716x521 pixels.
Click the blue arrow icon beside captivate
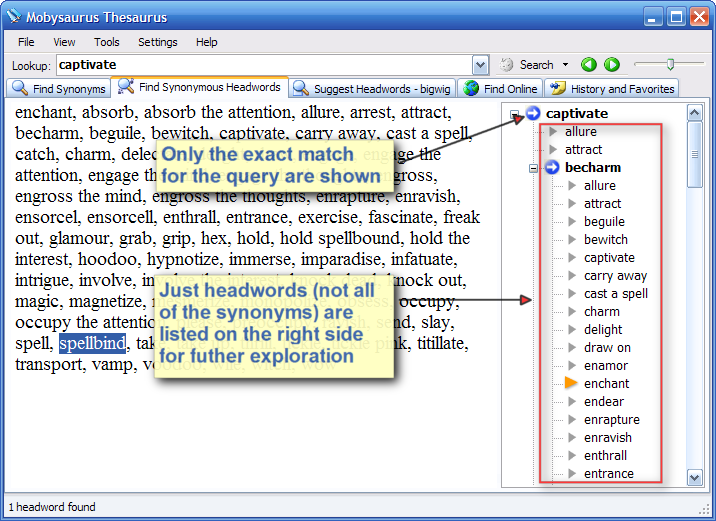[x=533, y=113]
